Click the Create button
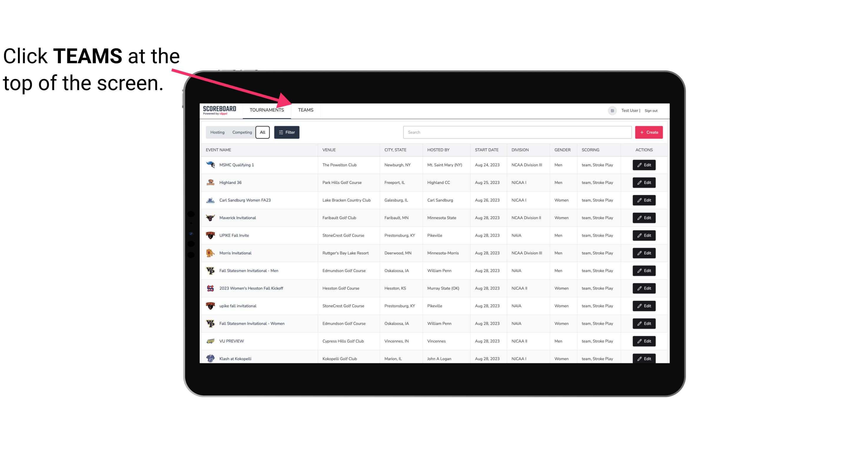Screen dimensions: 868x467 pos(648,132)
